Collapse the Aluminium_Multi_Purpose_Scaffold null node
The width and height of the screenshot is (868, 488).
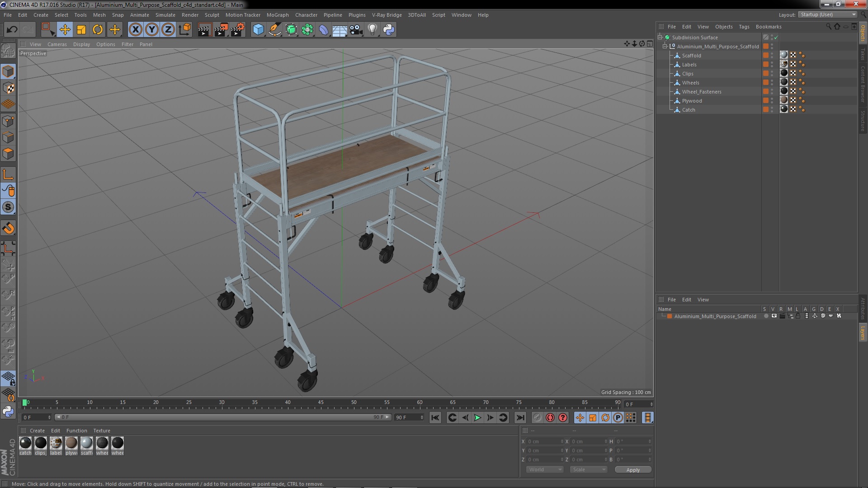pos(665,47)
